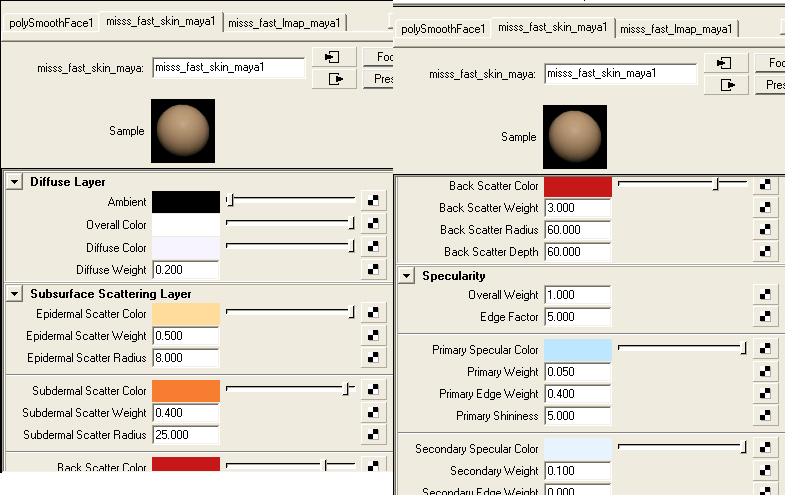
Task: Click the map button for Back Scatter Depth
Action: point(765,252)
